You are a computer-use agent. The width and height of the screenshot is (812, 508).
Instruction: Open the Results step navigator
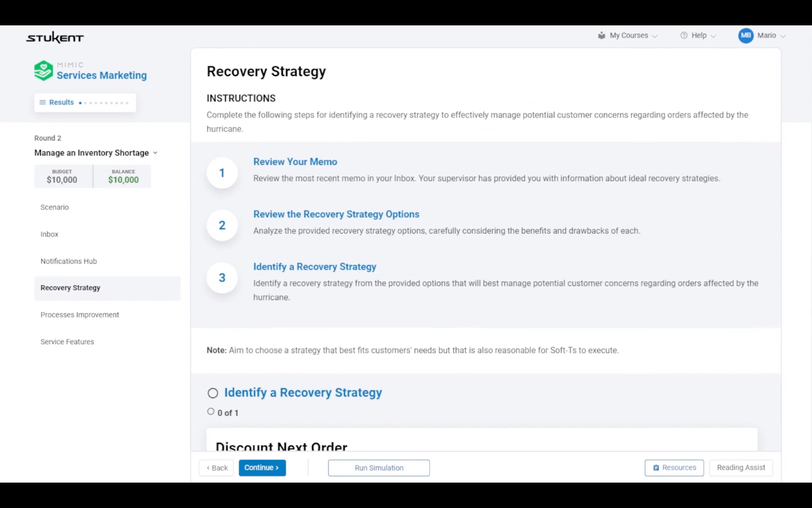click(x=85, y=103)
